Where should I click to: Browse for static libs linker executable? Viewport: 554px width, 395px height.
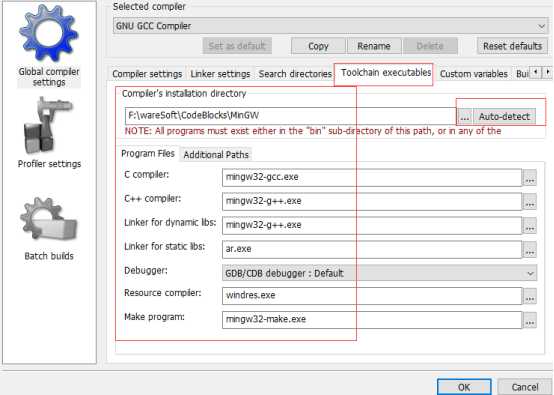tap(530, 250)
